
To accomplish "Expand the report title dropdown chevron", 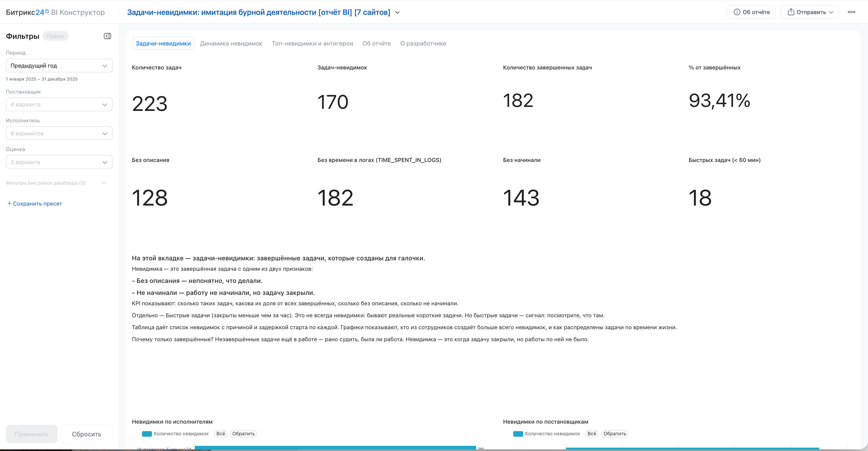I will tap(397, 12).
